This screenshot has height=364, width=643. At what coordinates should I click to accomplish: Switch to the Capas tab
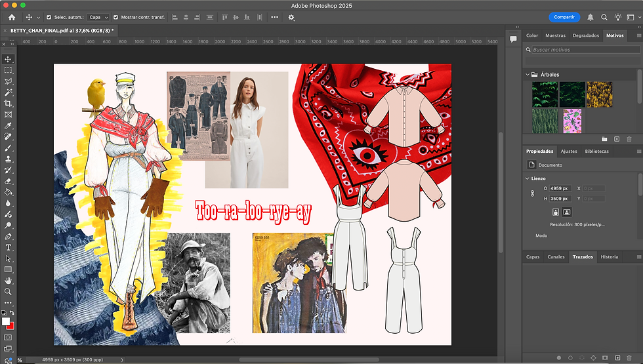coord(533,257)
